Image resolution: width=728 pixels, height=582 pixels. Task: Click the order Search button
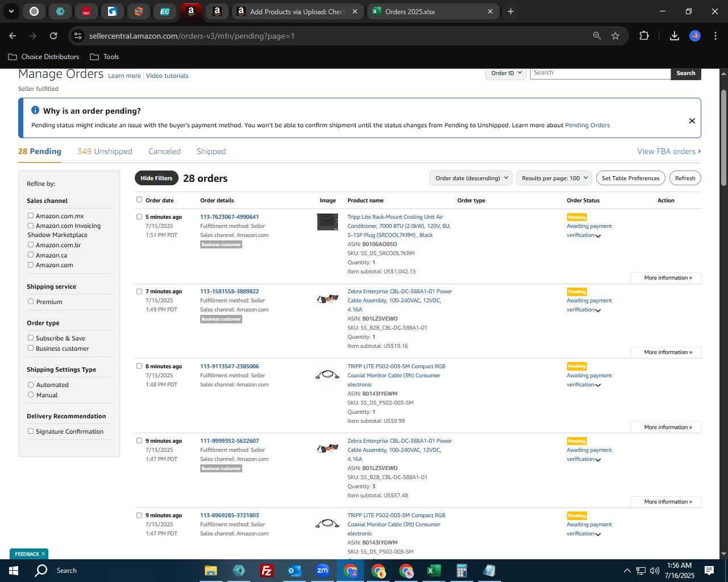686,73
